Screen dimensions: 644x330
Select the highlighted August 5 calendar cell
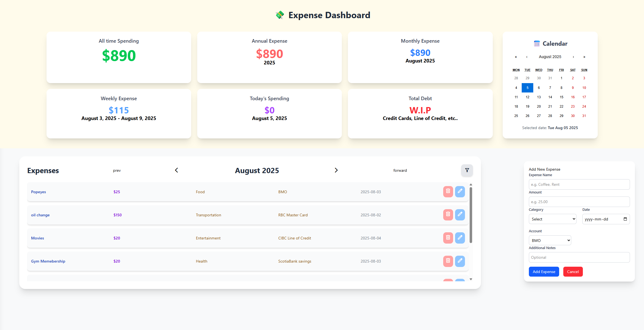[527, 88]
